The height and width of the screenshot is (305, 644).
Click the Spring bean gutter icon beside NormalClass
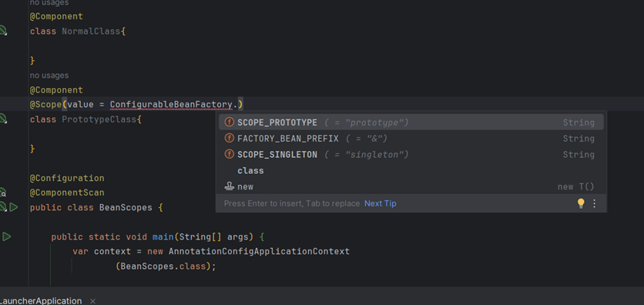pyautogui.click(x=3, y=30)
